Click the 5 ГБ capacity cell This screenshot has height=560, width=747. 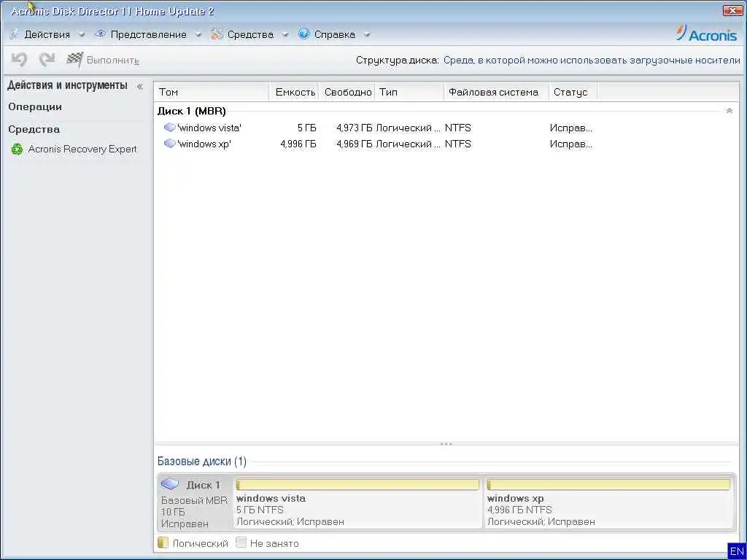[x=307, y=128]
